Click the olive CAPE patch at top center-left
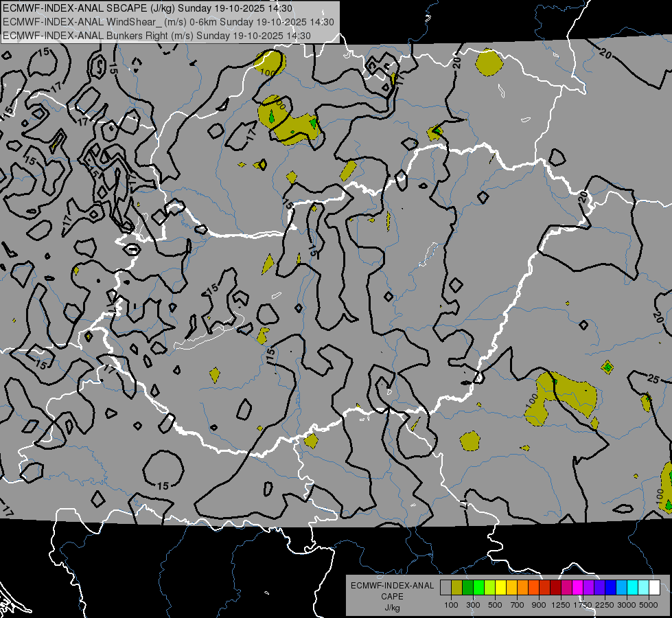The image size is (672, 618). 269,64
